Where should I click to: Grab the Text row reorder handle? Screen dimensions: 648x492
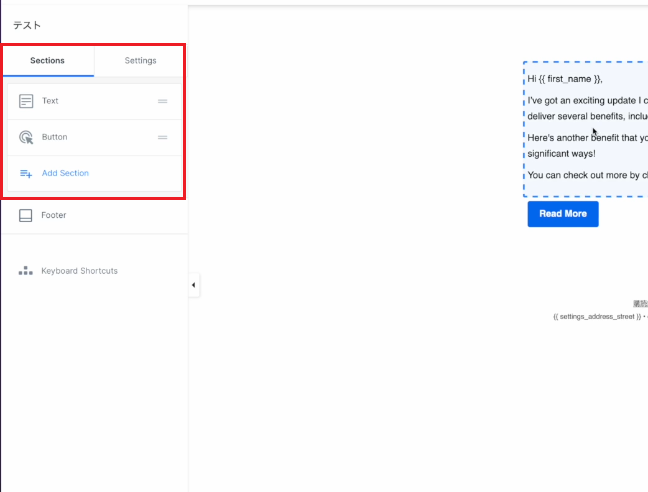click(162, 101)
